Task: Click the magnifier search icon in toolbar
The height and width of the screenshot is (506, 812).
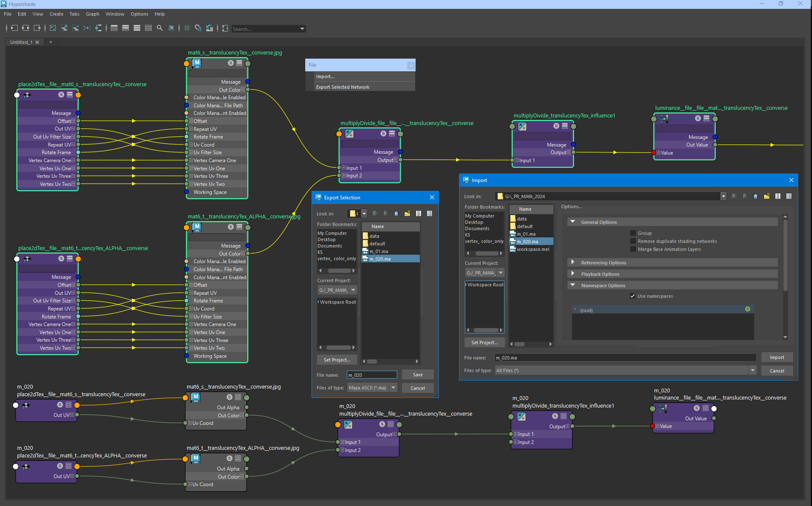Action: click(x=160, y=28)
